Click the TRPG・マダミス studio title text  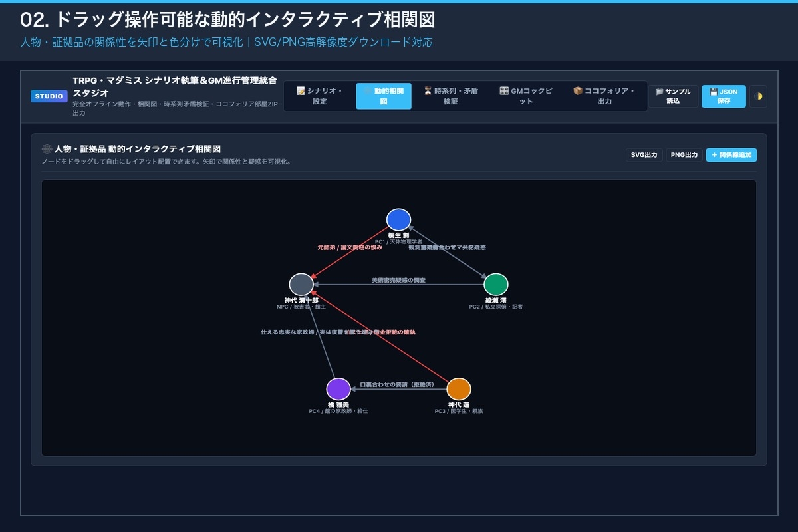point(175,87)
